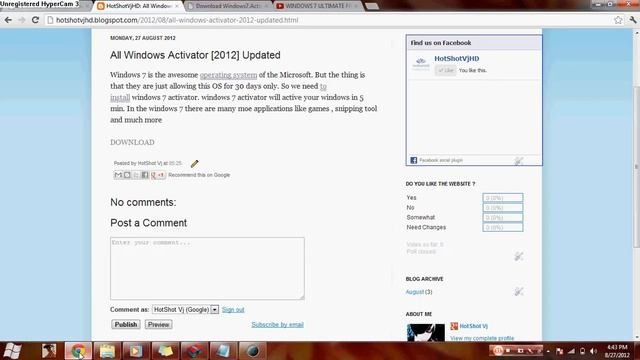Click the browser Forward arrow

(22, 20)
